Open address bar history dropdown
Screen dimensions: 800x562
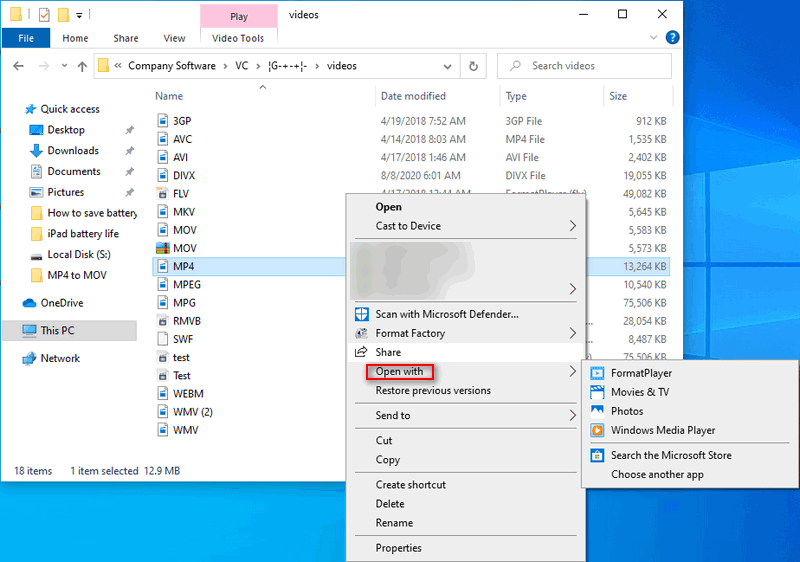click(x=447, y=66)
